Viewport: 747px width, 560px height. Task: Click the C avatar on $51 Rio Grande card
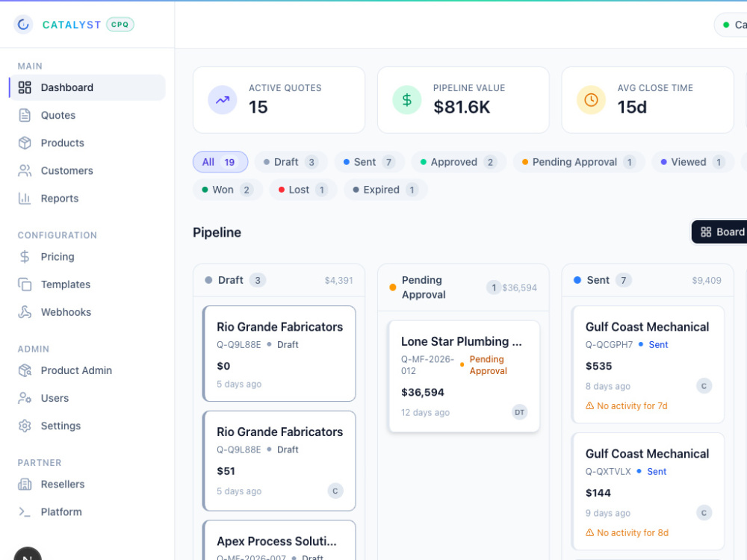point(335,491)
